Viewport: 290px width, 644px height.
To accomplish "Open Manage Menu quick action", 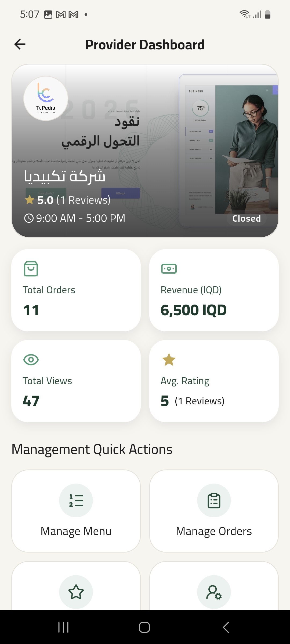I will pyautogui.click(x=76, y=511).
